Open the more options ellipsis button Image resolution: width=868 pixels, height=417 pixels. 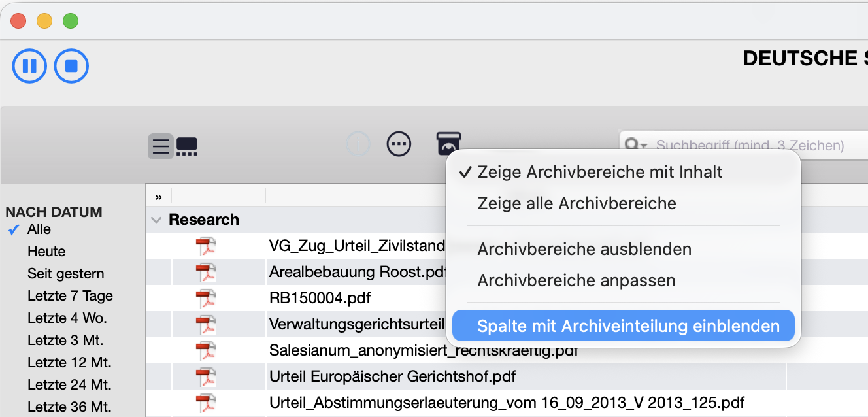[x=399, y=144]
